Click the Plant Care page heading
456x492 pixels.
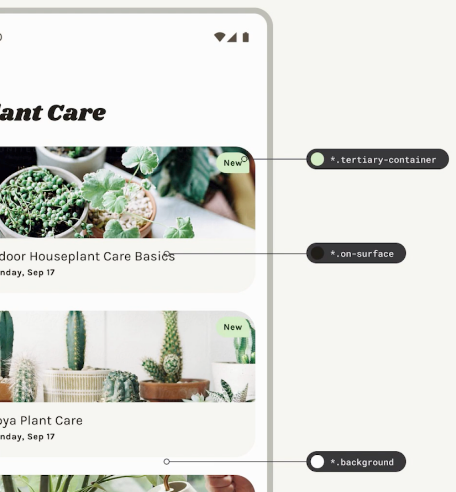pos(53,112)
